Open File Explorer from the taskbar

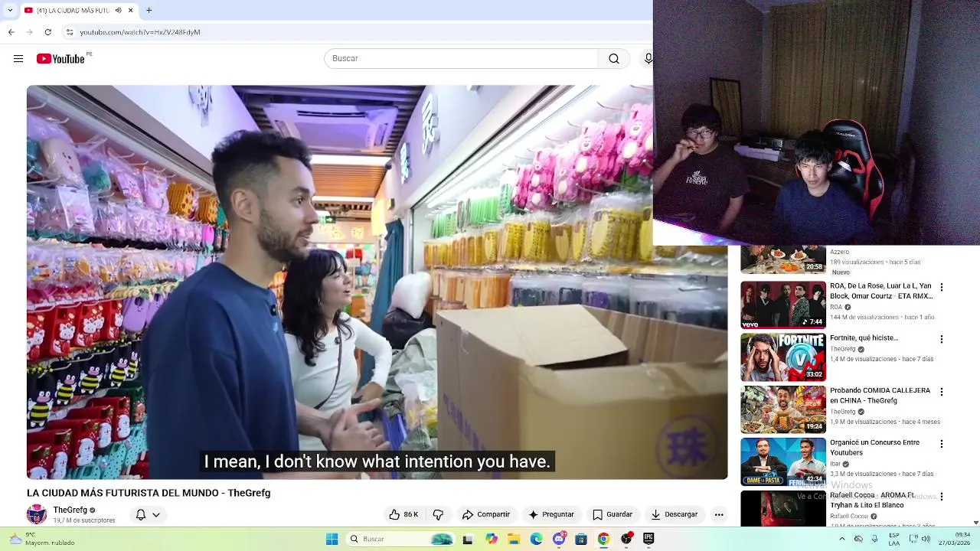click(x=514, y=540)
